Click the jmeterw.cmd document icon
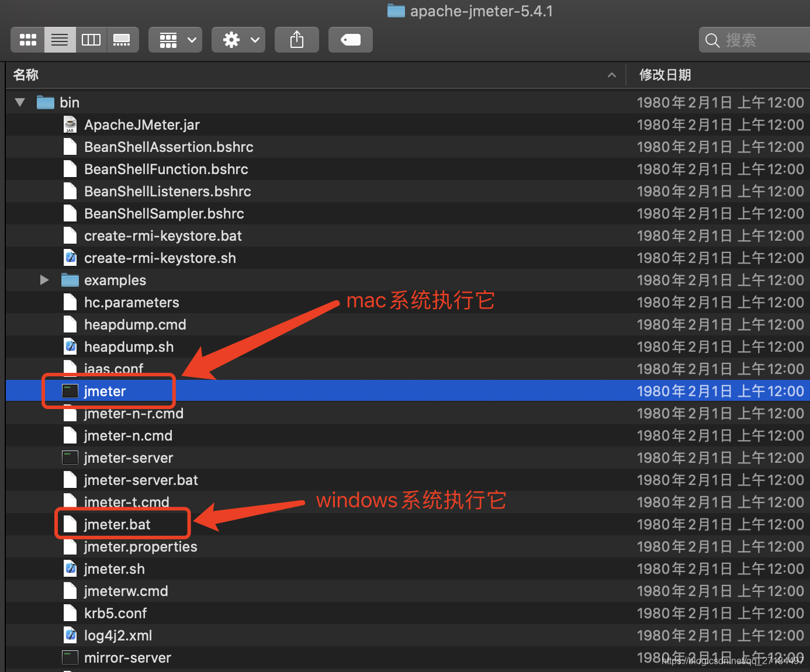Image resolution: width=810 pixels, height=672 pixels. [70, 591]
